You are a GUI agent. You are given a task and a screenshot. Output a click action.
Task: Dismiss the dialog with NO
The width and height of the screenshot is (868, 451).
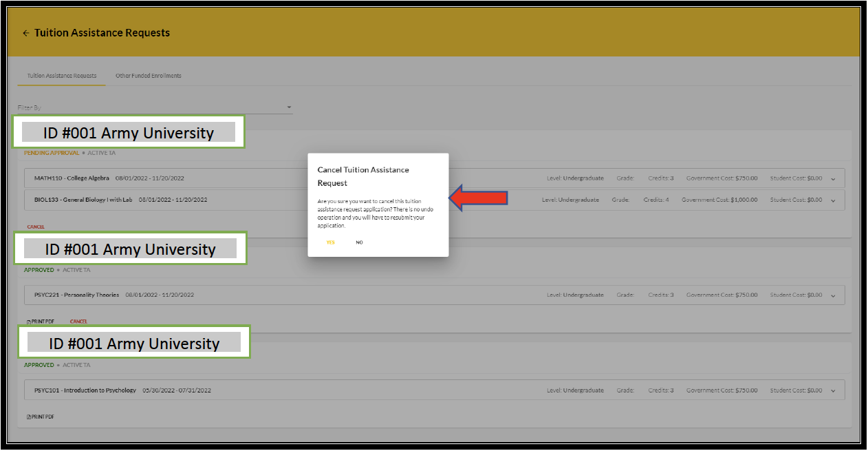click(x=359, y=242)
